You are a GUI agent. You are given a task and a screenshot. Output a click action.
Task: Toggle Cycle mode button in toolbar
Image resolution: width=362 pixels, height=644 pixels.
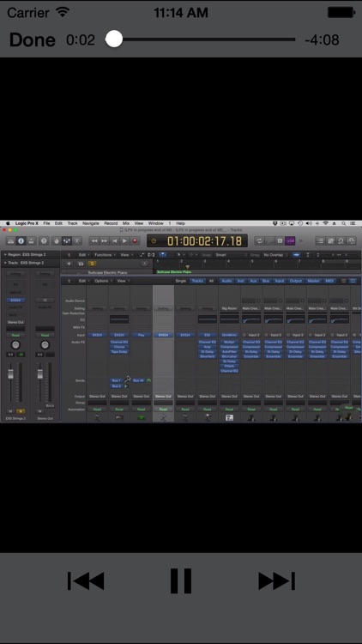coord(259,241)
